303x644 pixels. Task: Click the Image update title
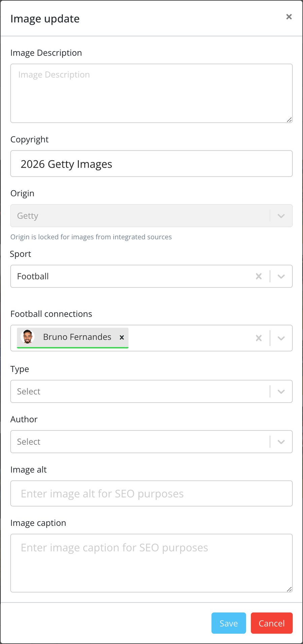45,19
